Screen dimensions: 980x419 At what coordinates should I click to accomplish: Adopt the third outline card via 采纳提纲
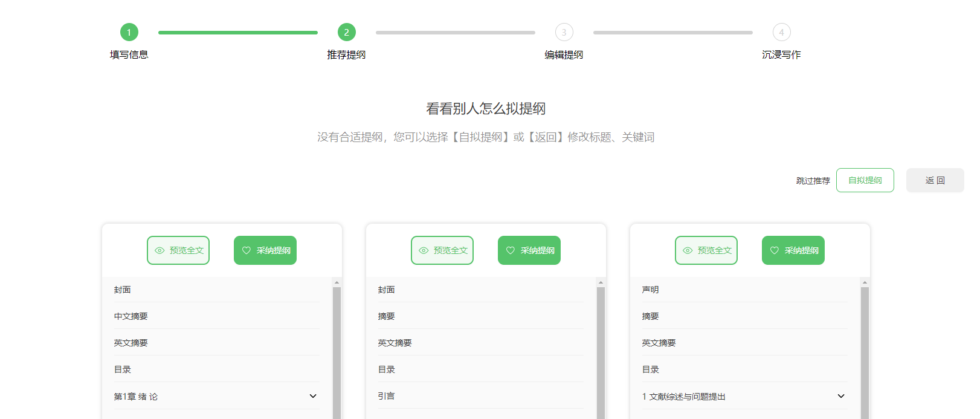point(793,250)
